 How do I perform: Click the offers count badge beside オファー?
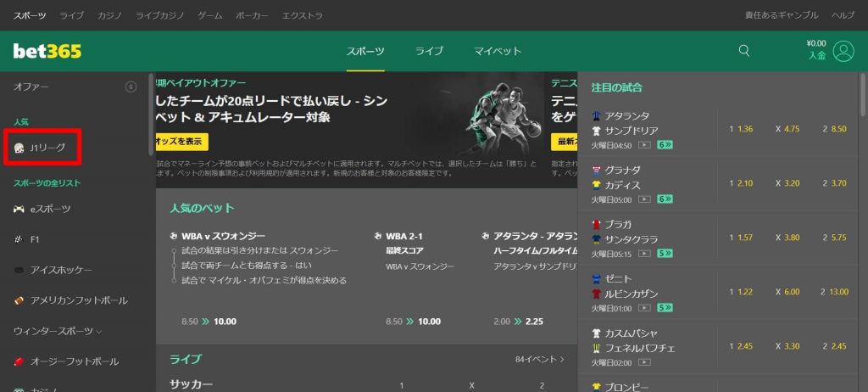point(131,87)
